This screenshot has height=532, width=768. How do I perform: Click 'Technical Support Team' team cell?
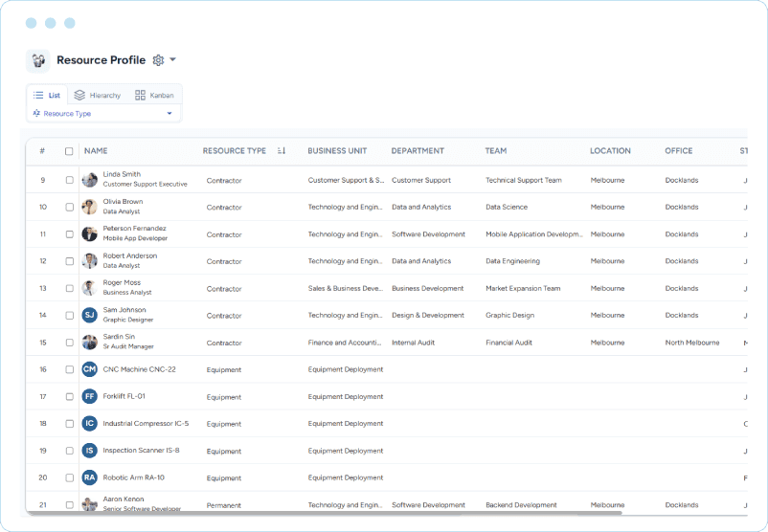pyautogui.click(x=524, y=180)
